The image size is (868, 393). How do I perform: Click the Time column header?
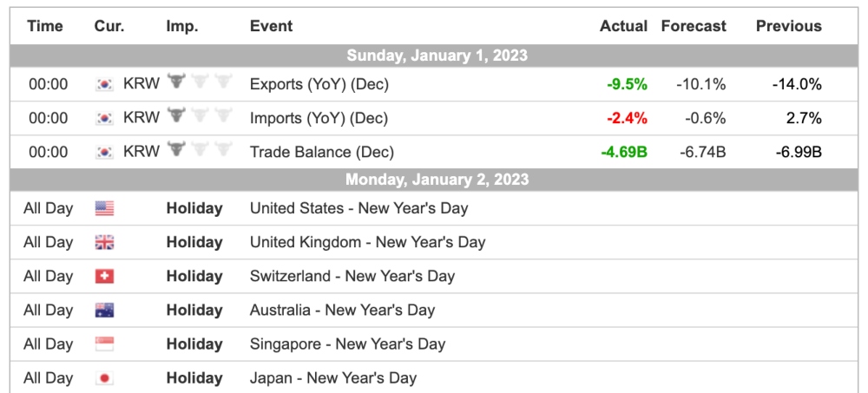click(x=45, y=26)
